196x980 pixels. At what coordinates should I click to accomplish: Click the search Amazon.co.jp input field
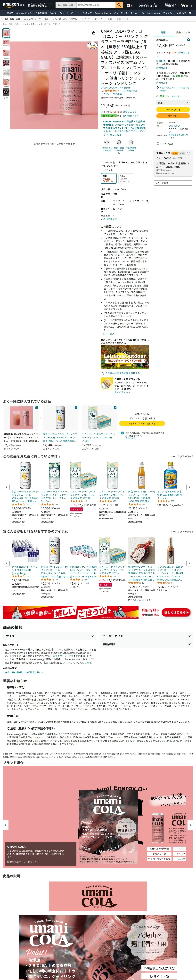coord(96,5)
